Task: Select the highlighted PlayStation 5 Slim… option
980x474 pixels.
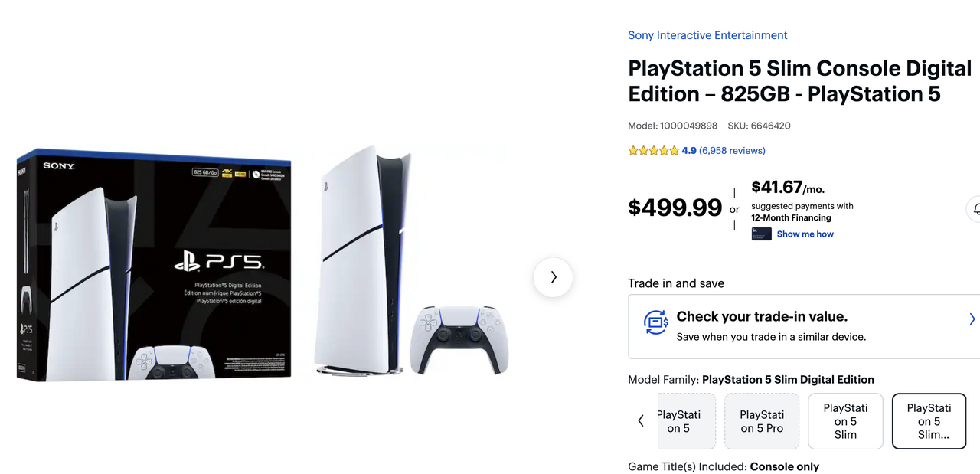Action: click(x=929, y=421)
